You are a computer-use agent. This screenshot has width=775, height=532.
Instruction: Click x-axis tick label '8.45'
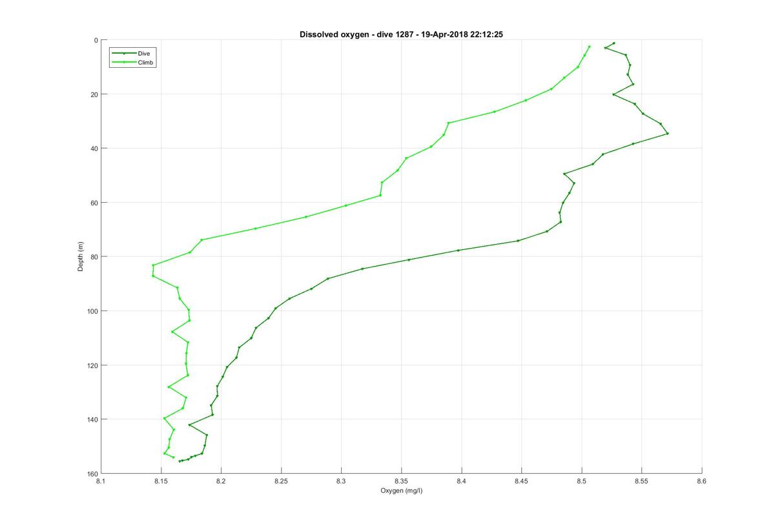click(522, 481)
